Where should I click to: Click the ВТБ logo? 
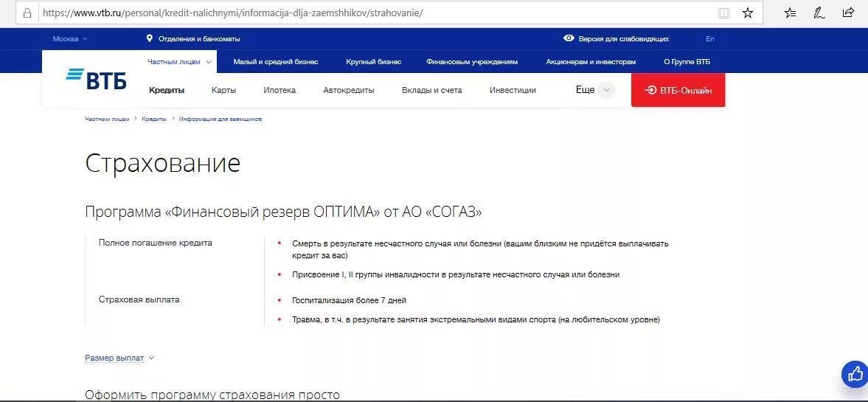(x=97, y=79)
